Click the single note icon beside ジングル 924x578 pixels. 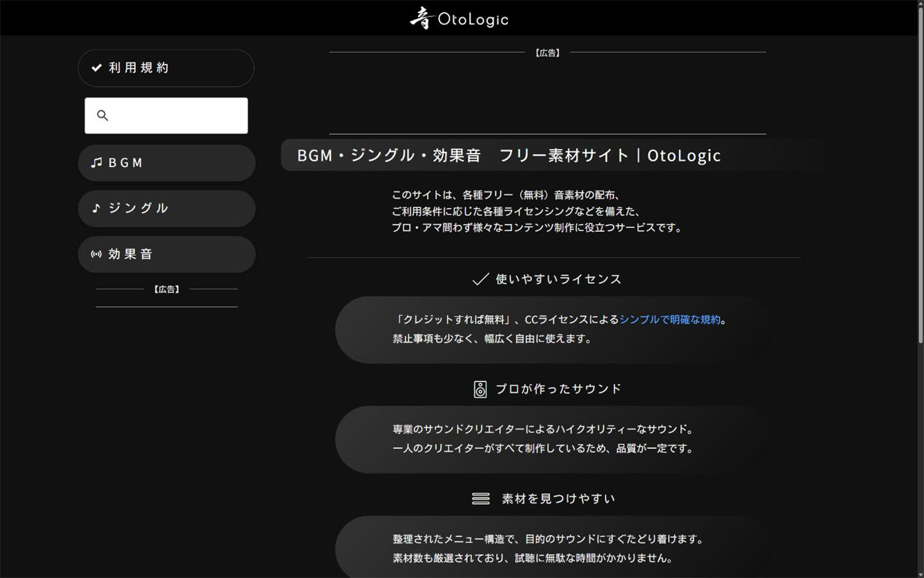point(96,208)
